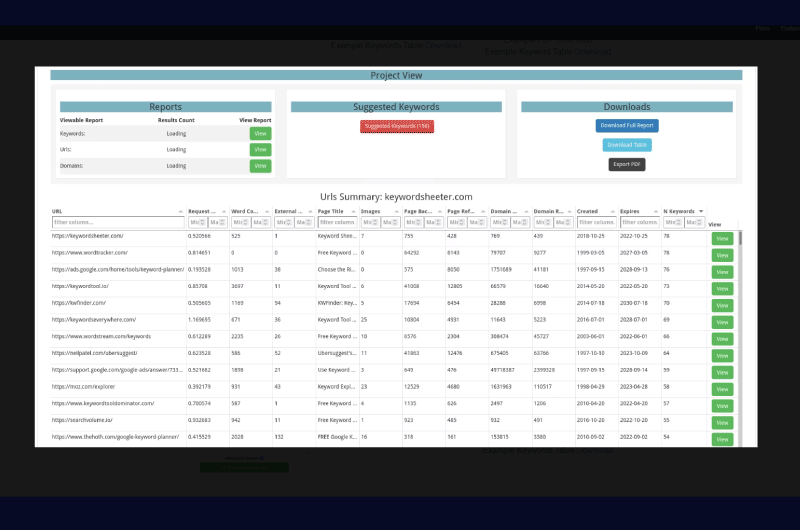Set Word Count column Min value
Image resolution: width=800 pixels, height=530 pixels.
241,222
